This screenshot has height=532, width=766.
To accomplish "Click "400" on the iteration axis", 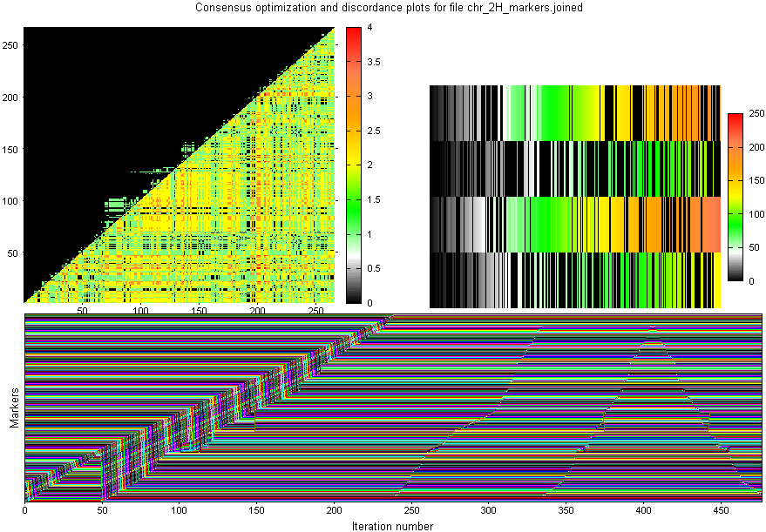I will (x=643, y=510).
